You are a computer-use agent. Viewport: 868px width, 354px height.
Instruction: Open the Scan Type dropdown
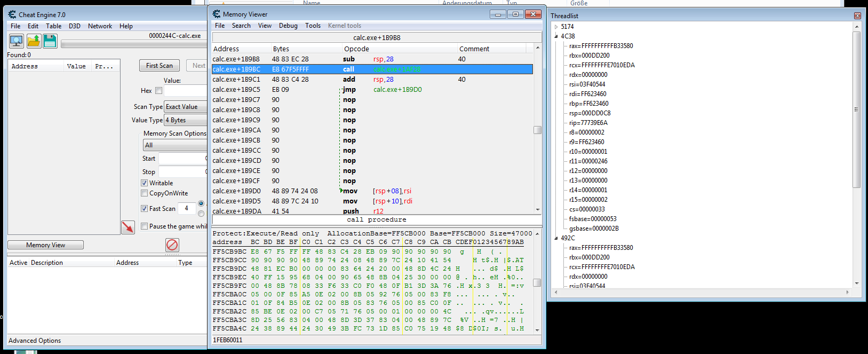tap(185, 107)
